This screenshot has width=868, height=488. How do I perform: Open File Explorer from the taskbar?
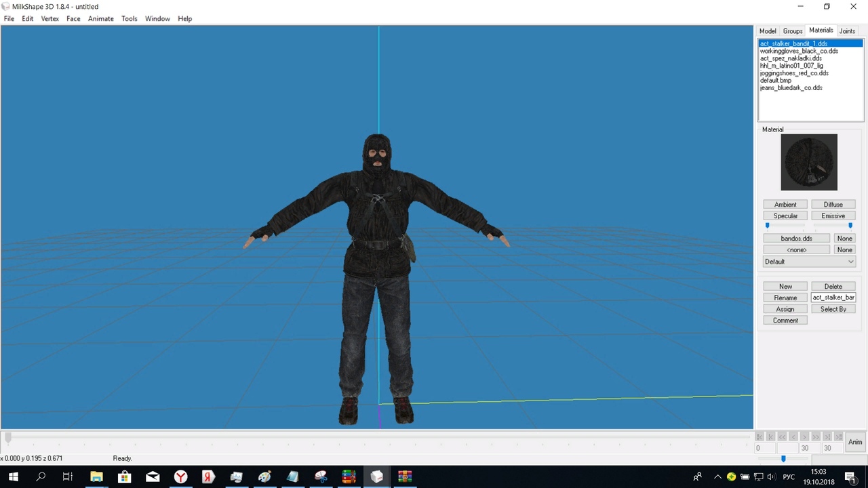click(96, 476)
